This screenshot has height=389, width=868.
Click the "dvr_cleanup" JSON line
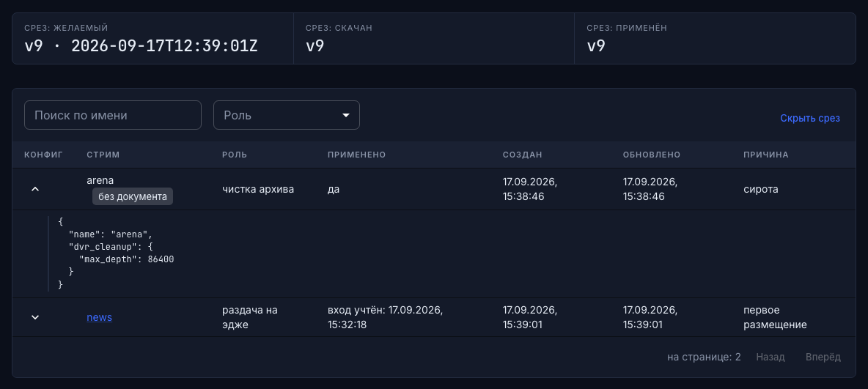coord(111,246)
